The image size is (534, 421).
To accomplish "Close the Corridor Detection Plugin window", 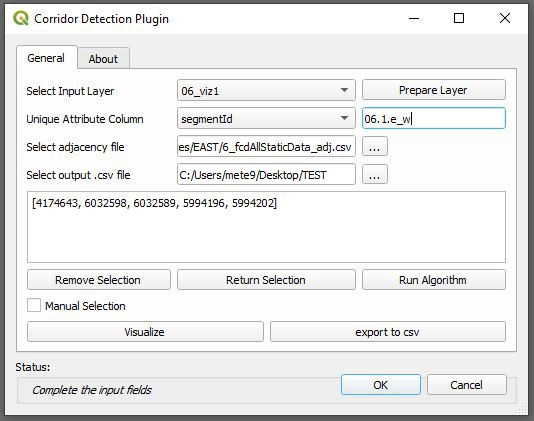I will [x=505, y=18].
